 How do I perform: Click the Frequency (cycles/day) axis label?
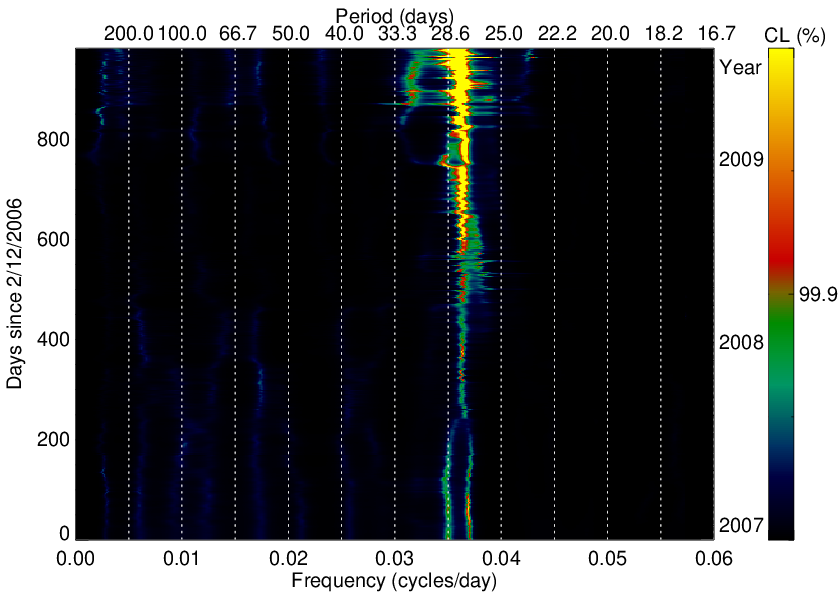pyautogui.click(x=394, y=580)
